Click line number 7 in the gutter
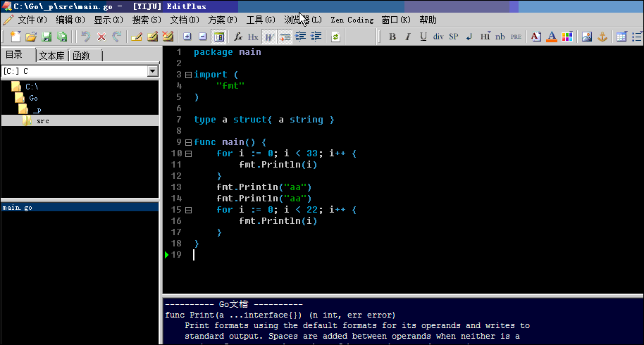Screen dimensions: 644x345 click(179, 120)
